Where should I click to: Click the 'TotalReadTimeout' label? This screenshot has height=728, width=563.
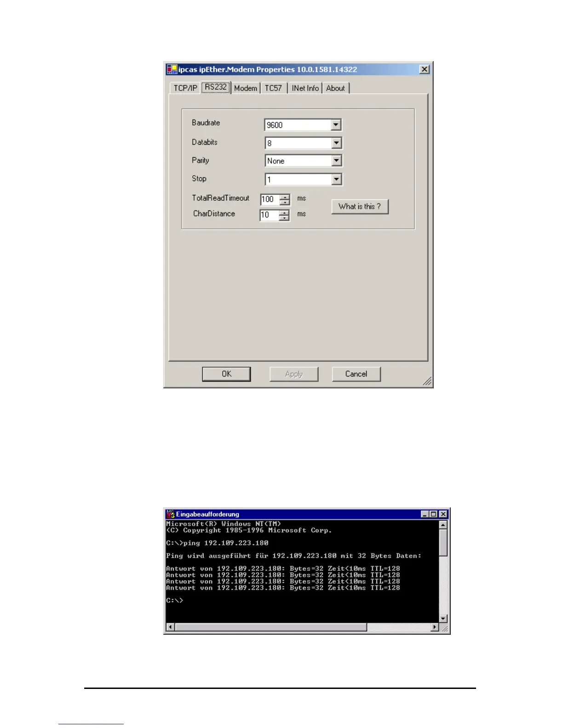[220, 198]
